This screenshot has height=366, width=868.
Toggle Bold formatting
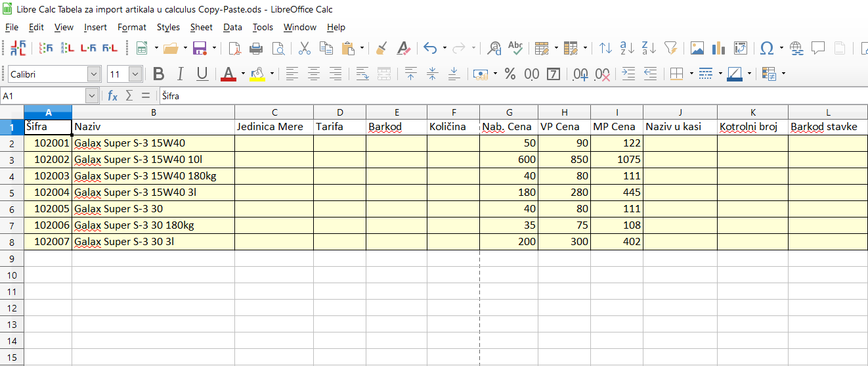158,74
